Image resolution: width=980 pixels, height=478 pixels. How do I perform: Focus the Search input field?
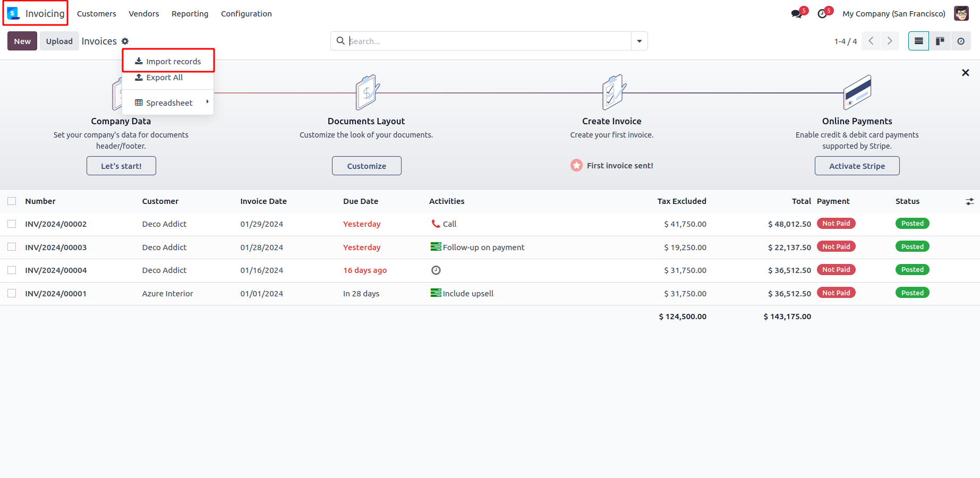click(x=488, y=41)
